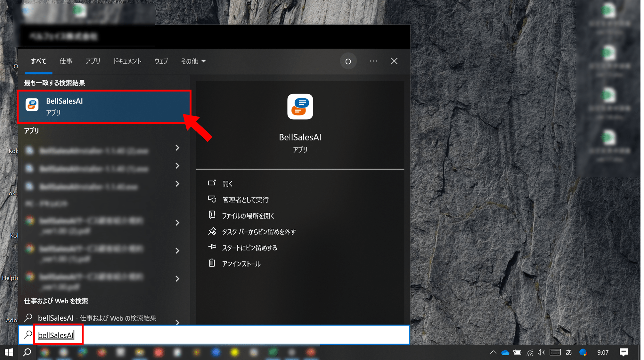Click the touch keyboard tray icon

(555, 352)
